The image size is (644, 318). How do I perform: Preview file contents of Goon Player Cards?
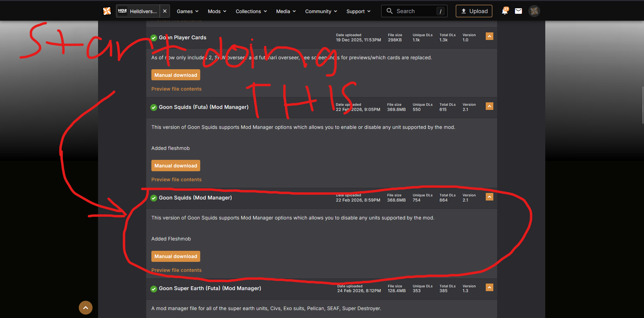point(176,89)
